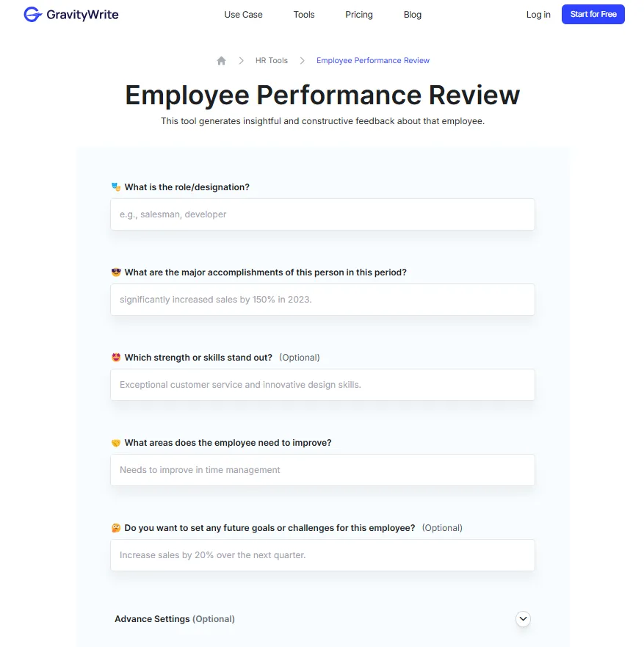Go to the Pricing page

coord(359,15)
